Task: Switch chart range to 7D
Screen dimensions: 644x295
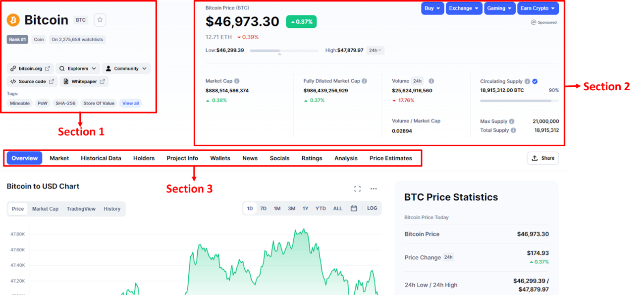Action: 263,209
